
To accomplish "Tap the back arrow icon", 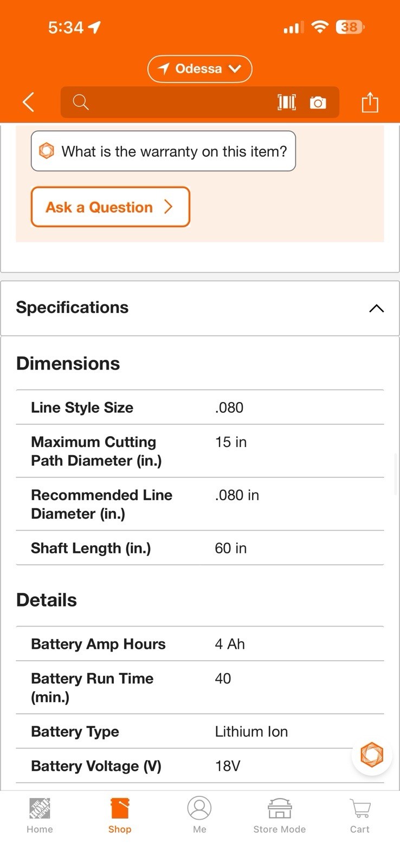I will [x=29, y=102].
